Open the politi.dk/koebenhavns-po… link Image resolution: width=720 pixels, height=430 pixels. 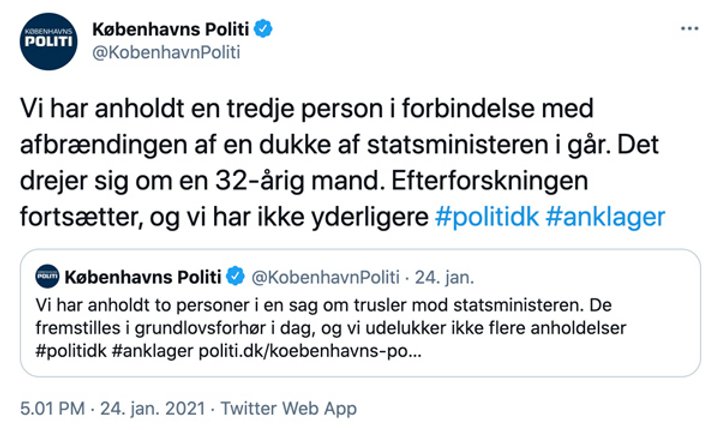pyautogui.click(x=309, y=351)
